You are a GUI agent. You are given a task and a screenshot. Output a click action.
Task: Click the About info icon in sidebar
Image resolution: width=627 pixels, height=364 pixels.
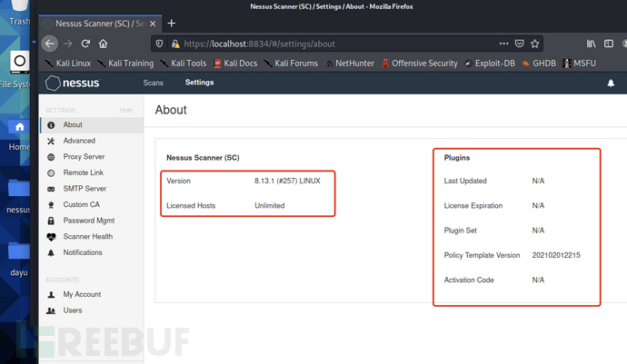(51, 125)
